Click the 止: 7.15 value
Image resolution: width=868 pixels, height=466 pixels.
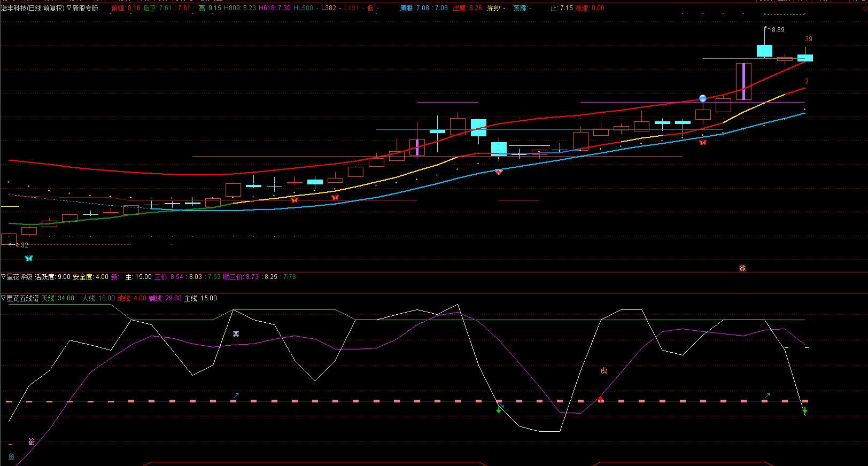pyautogui.click(x=562, y=8)
